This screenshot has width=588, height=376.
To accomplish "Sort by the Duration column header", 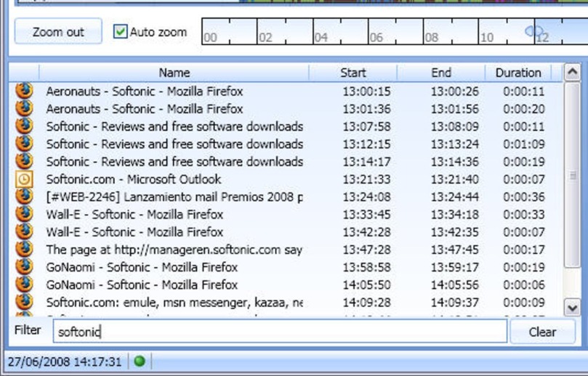I will (518, 73).
